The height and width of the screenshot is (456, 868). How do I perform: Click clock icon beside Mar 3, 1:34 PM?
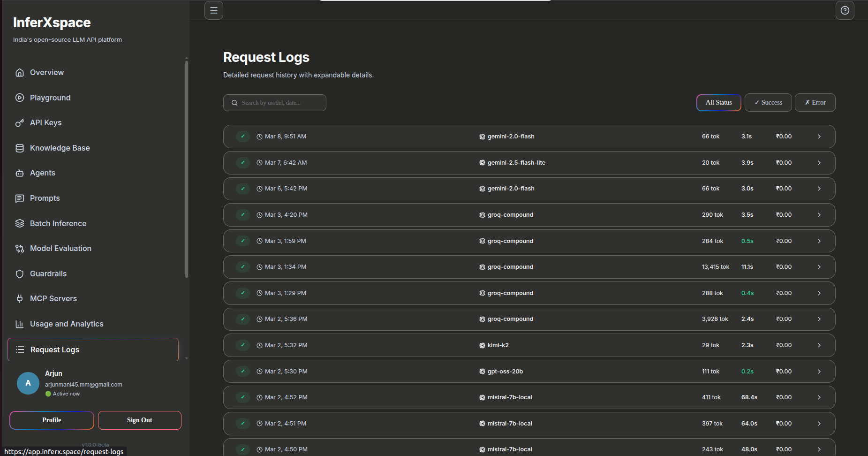[x=259, y=267]
